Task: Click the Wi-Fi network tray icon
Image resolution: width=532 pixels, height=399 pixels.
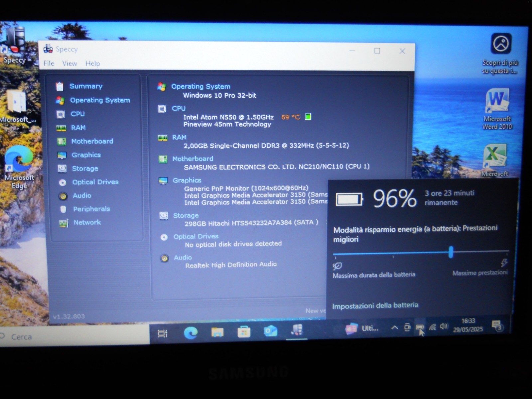Action: point(432,327)
